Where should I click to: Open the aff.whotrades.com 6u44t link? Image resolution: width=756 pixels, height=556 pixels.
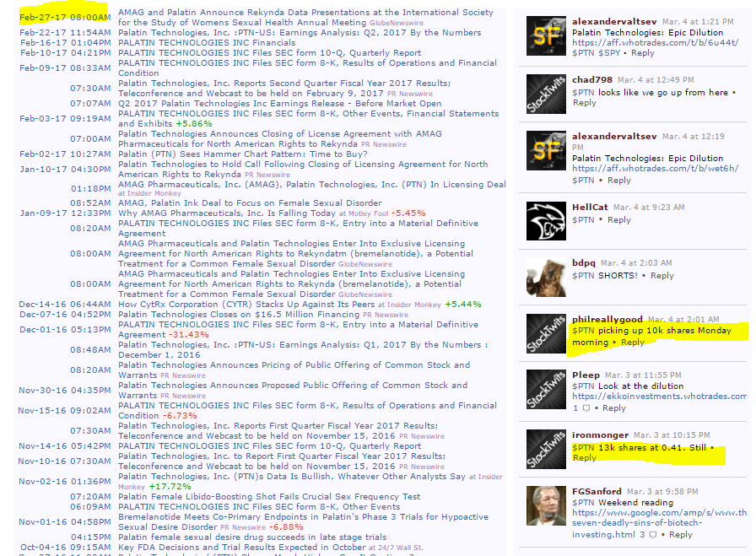tap(655, 43)
